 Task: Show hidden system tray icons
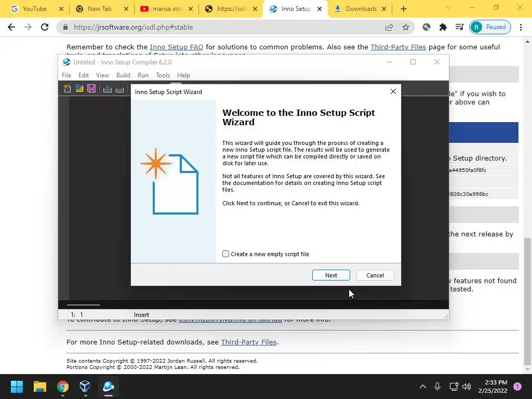[x=423, y=387]
